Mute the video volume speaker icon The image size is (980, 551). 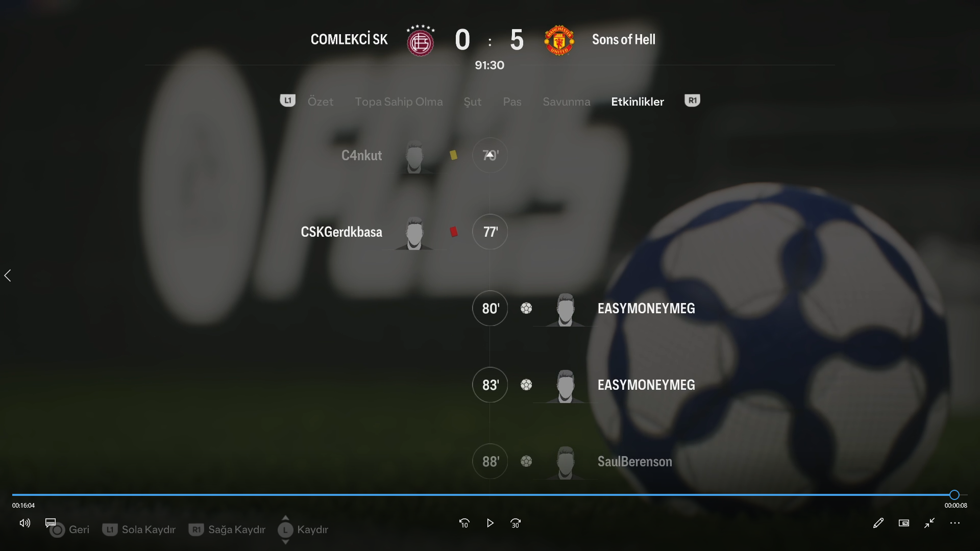pos(24,523)
